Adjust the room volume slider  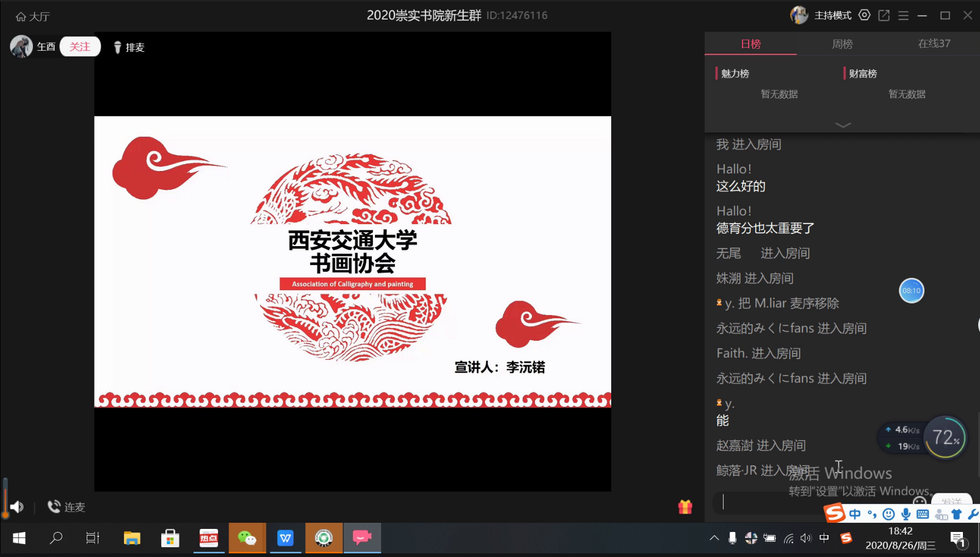click(x=5, y=498)
